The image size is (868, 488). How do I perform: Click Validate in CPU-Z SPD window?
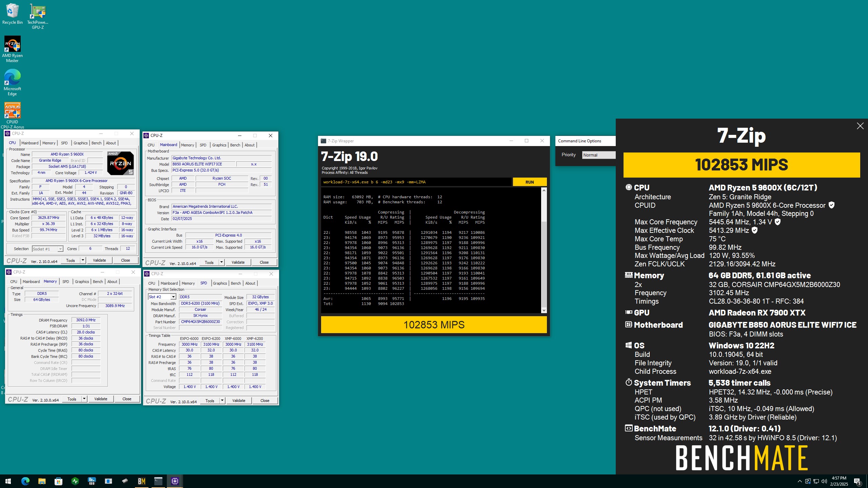click(x=239, y=401)
